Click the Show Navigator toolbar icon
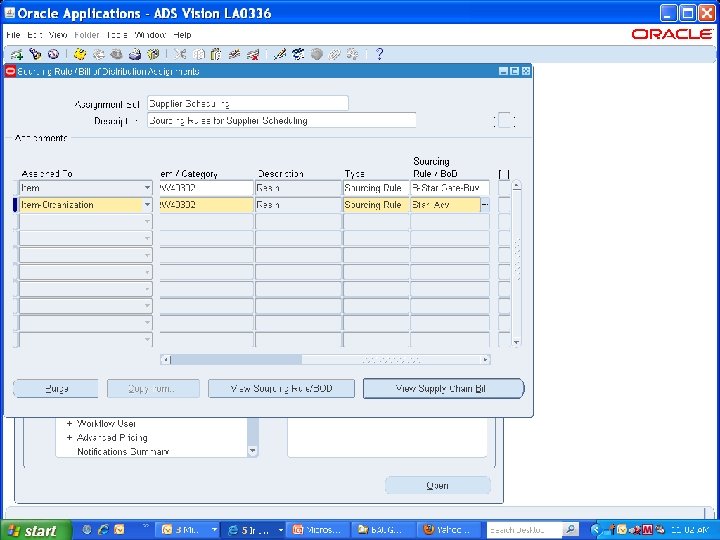 (x=53, y=55)
